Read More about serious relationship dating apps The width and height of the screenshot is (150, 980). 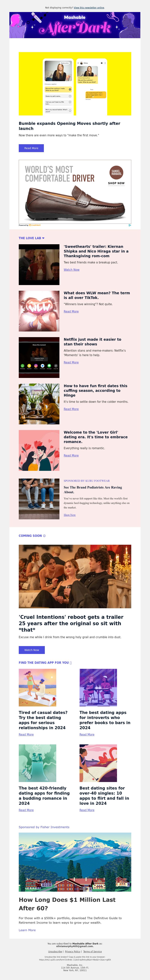click(26, 735)
